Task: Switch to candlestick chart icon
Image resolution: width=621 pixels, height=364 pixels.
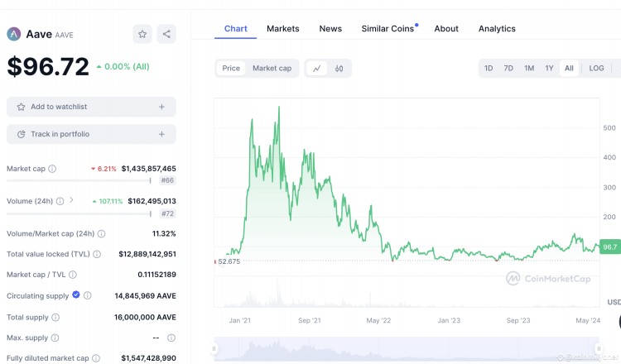Action: 339,68
